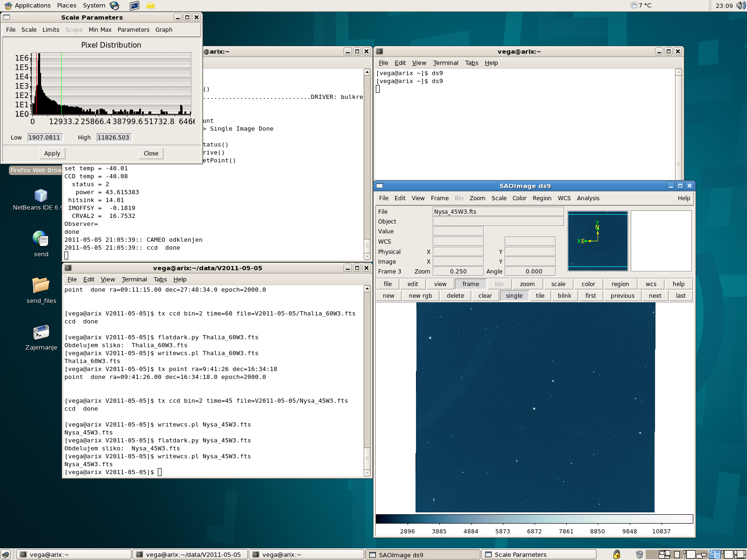Viewport: 747px width, 560px height.
Task: Click the ds9 'delete' frame button
Action: 455,295
